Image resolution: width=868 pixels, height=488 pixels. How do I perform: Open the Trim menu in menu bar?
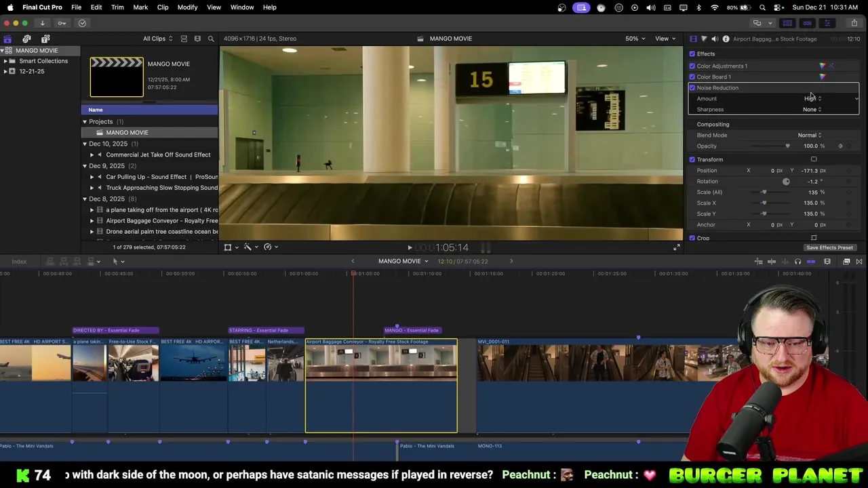[x=117, y=7]
